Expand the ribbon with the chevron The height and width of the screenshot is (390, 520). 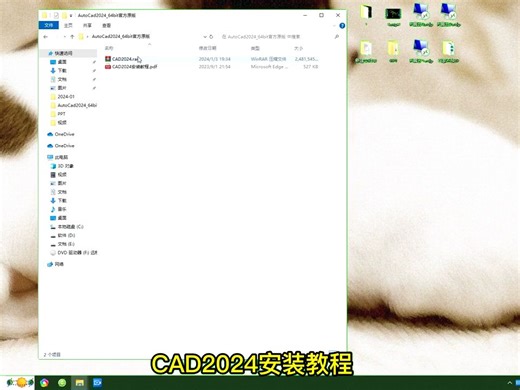point(334,26)
